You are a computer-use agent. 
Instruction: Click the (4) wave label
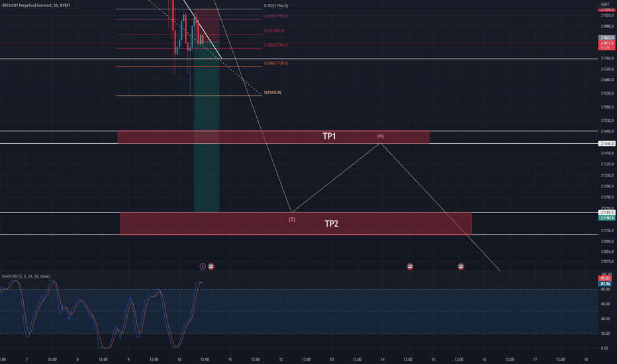tap(380, 136)
